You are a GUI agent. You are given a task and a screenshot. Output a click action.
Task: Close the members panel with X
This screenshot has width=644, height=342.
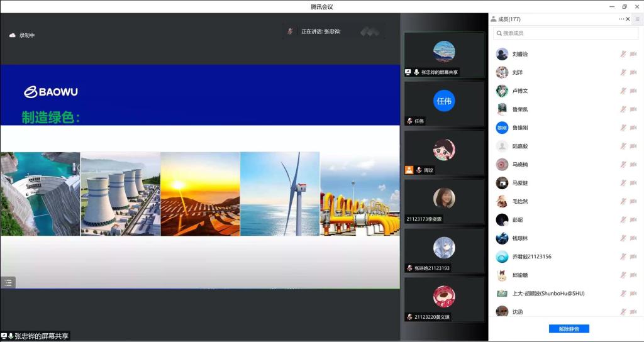[628, 19]
